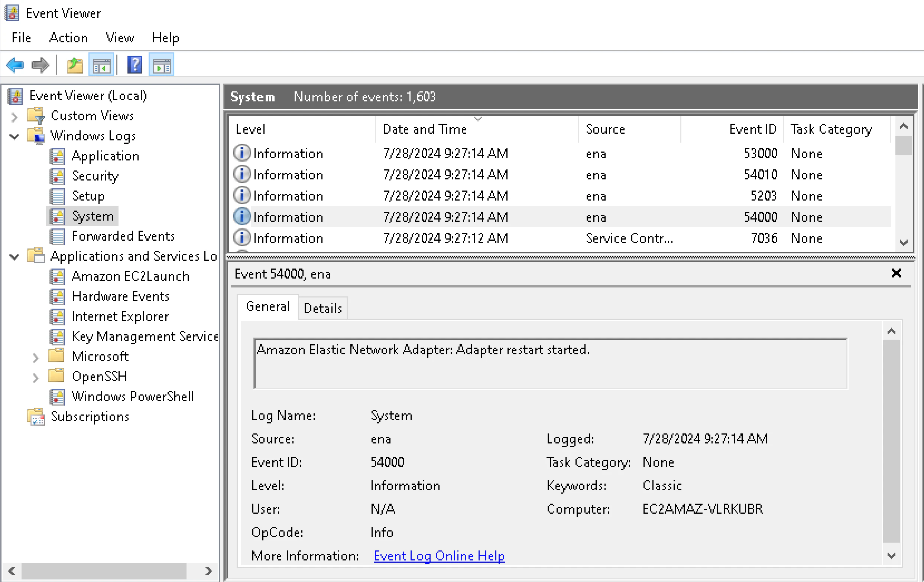The width and height of the screenshot is (924, 582).
Task: Select the Internet Explorer log
Action: (120, 316)
